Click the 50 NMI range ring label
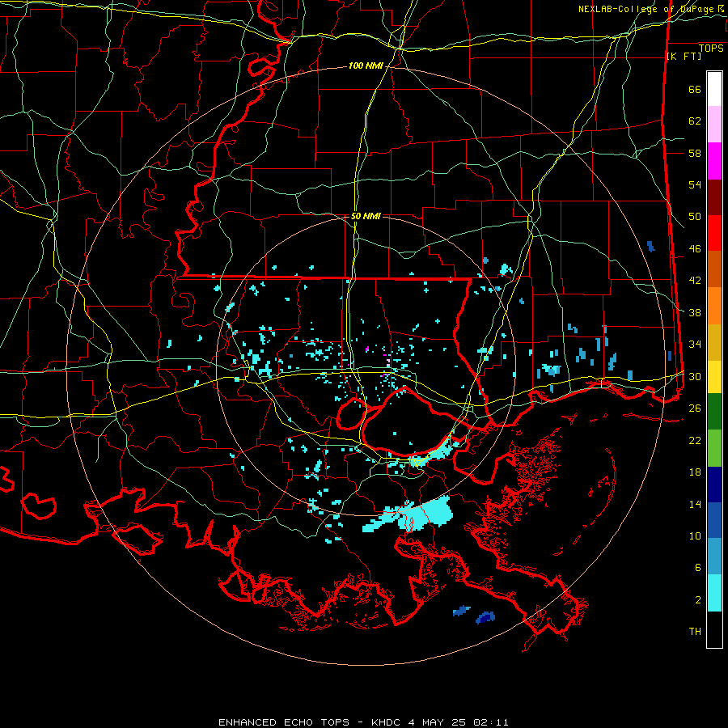Screen dimensions: 728x728 click(x=366, y=216)
